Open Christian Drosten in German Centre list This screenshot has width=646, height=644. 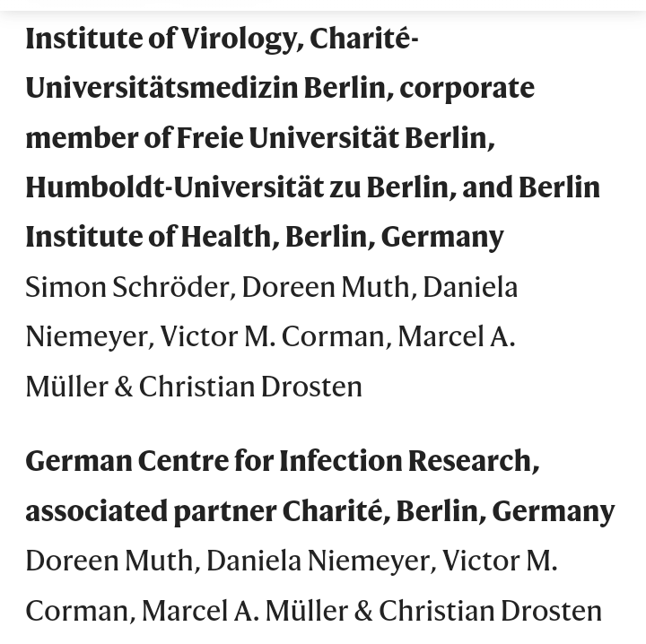[490, 611]
